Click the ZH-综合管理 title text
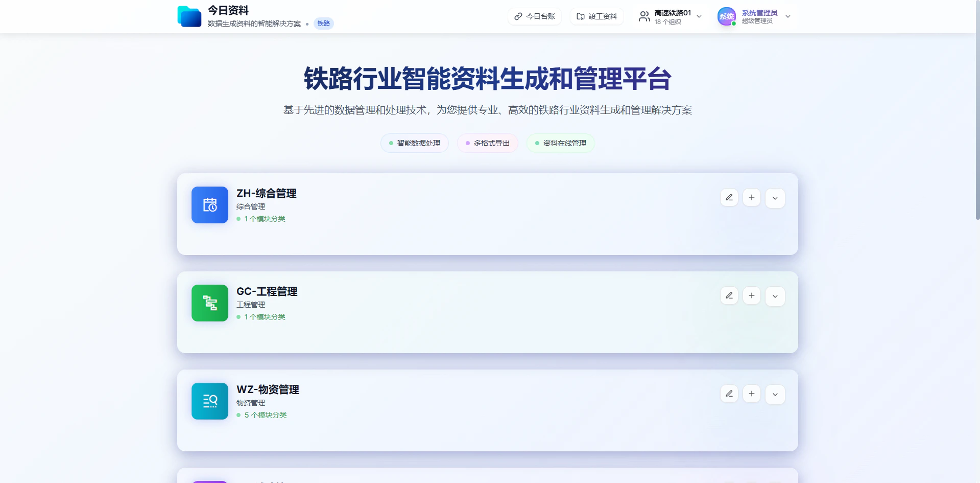 coord(267,193)
